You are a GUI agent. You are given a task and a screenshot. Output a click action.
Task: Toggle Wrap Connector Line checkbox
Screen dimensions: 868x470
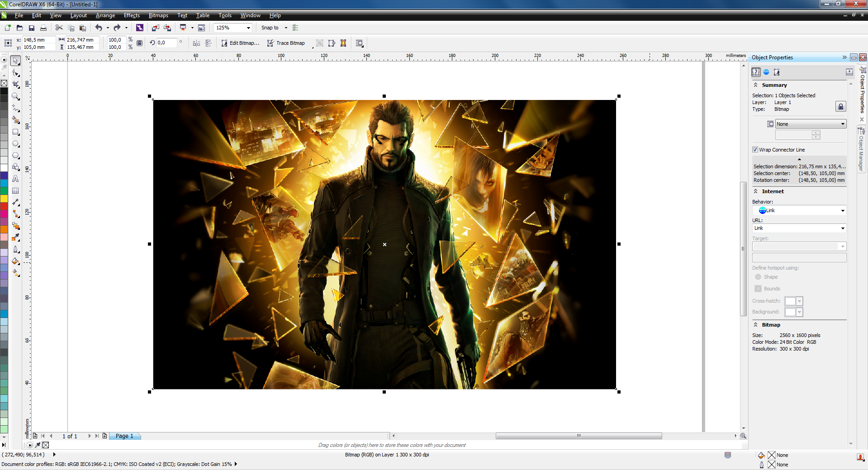point(755,150)
